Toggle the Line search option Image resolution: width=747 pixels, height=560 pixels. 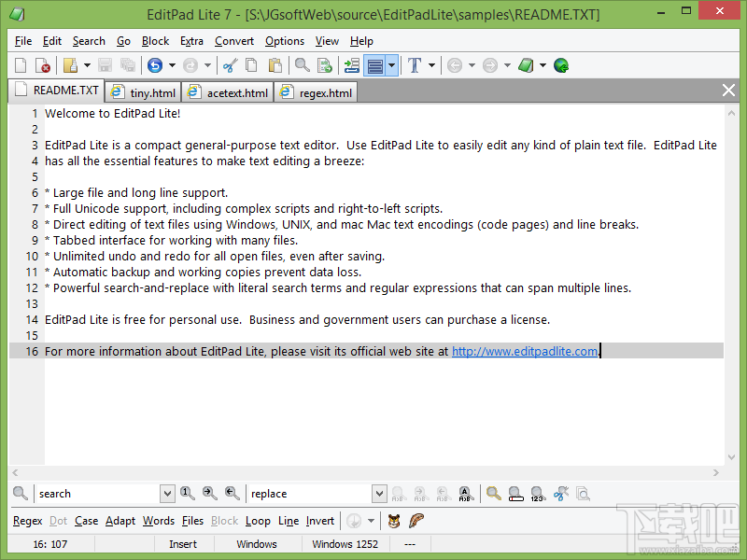pos(289,521)
